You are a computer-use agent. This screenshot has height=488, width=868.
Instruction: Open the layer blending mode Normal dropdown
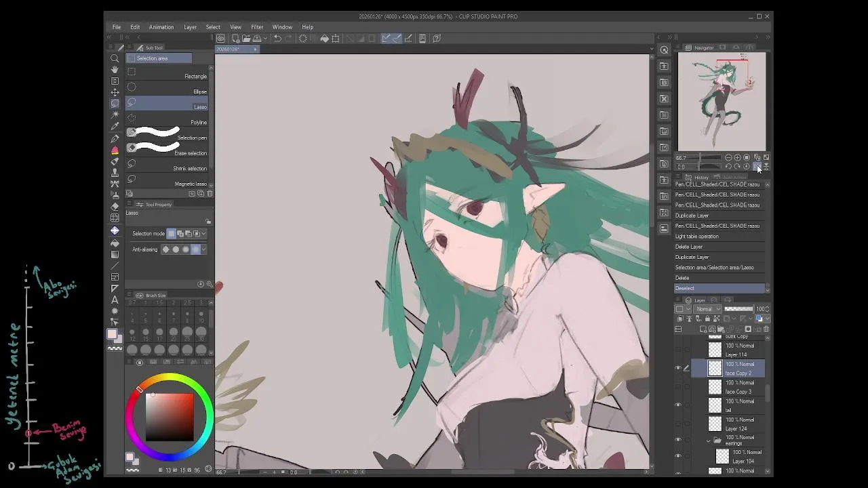click(x=708, y=309)
